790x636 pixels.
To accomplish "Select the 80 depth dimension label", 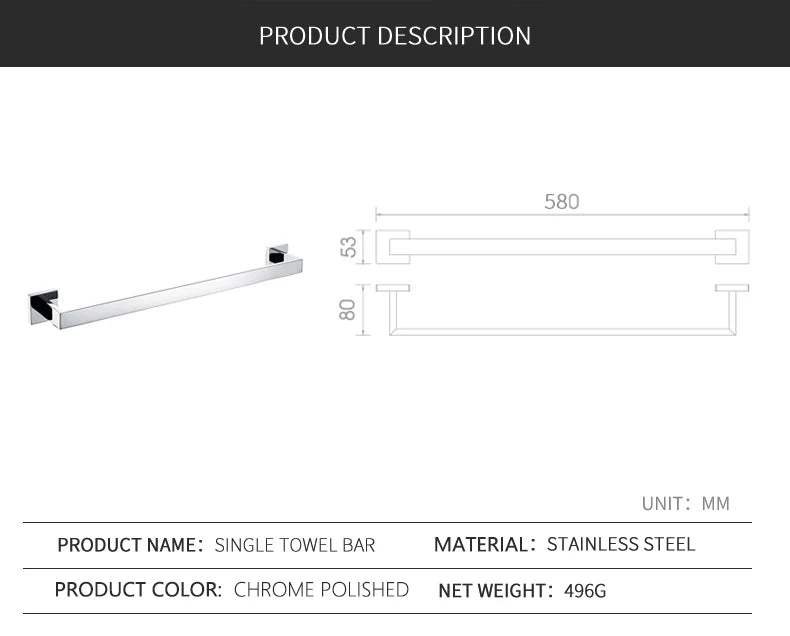I will pyautogui.click(x=347, y=309).
